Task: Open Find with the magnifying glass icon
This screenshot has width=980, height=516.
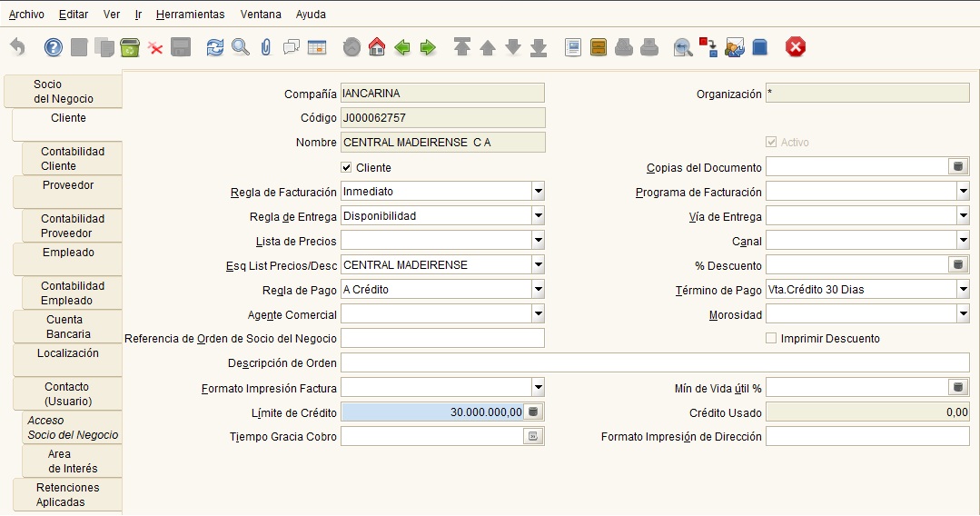Action: [x=241, y=47]
